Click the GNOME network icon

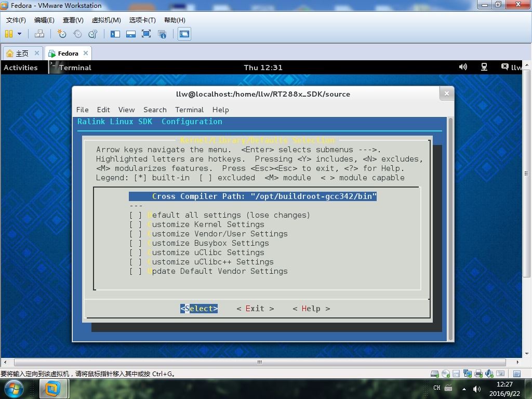tap(484, 67)
